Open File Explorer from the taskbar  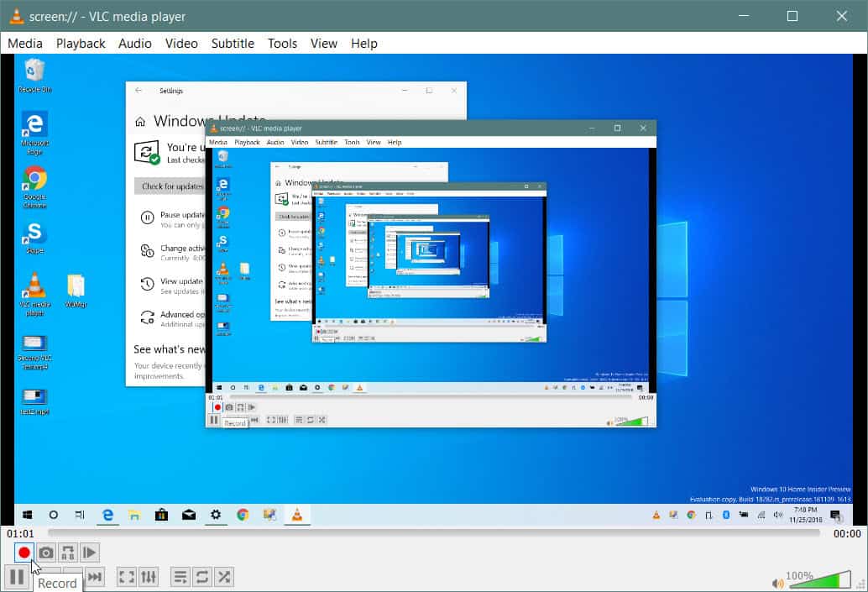(134, 515)
